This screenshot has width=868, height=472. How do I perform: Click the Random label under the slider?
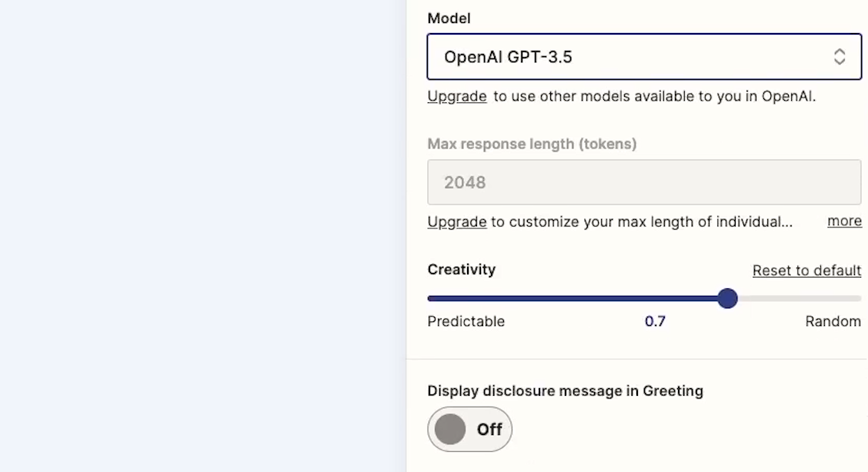click(833, 321)
